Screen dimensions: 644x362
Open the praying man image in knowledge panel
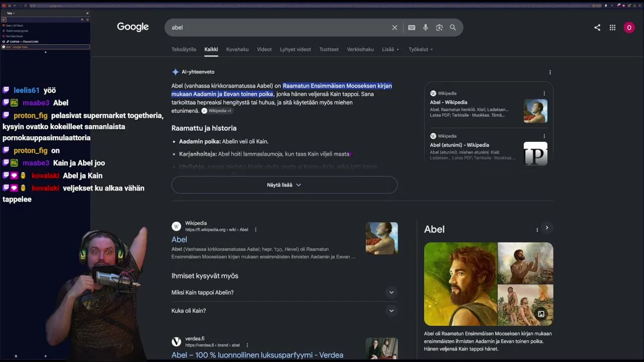525,263
